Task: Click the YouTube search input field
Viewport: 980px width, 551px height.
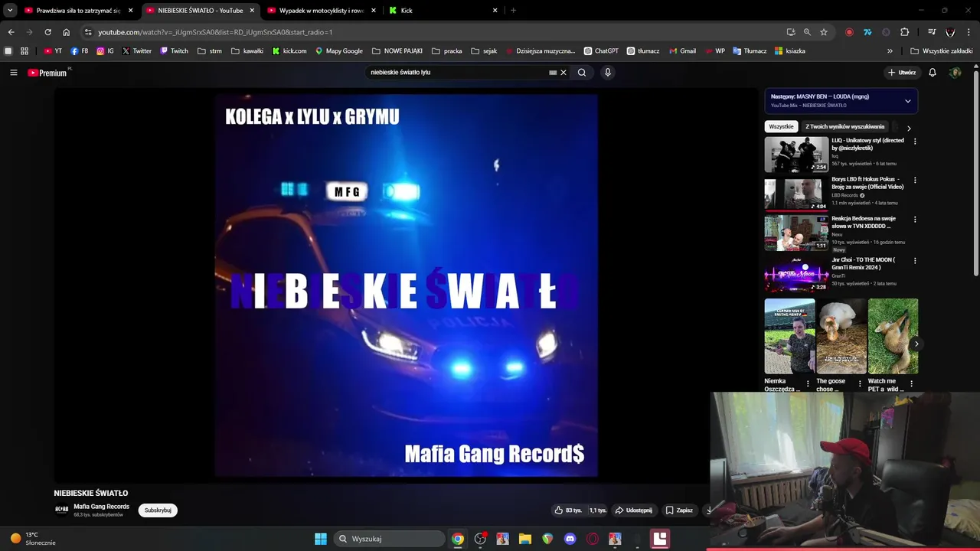Action: [456, 73]
